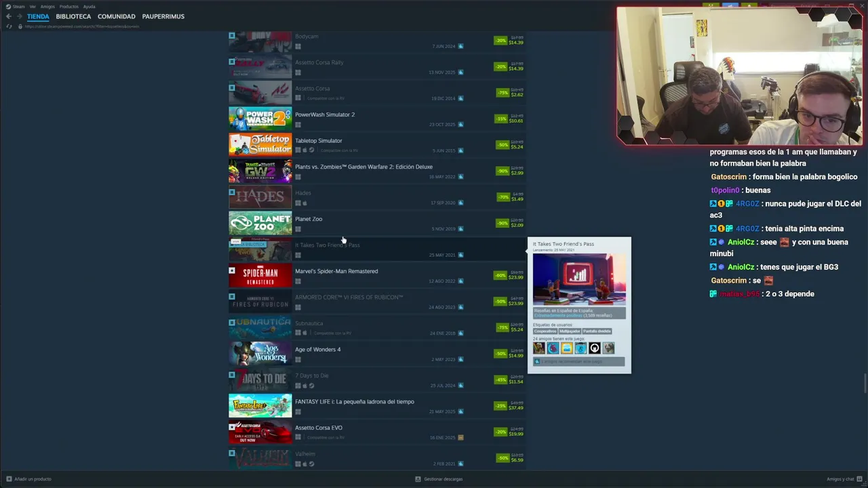Image resolution: width=868 pixels, height=488 pixels.
Task: Click review icon on Age of Wonders 4 row
Action: coord(460,359)
